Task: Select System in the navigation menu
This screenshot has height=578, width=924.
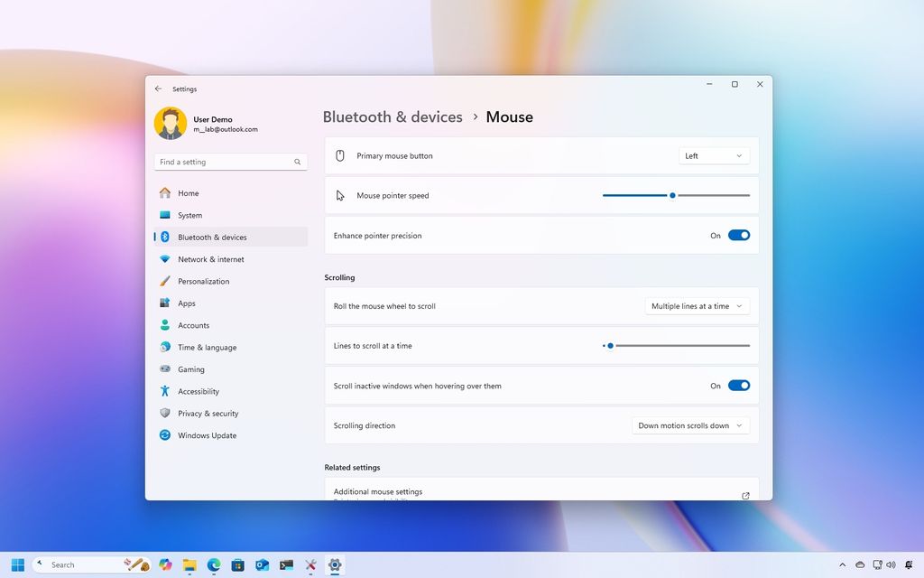Action: (190, 215)
